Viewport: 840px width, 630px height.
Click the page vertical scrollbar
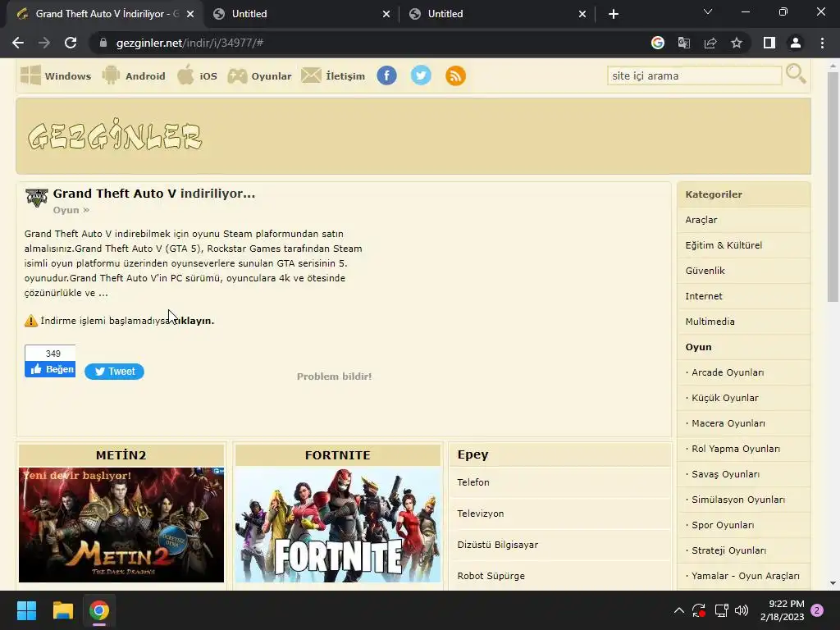833,186
